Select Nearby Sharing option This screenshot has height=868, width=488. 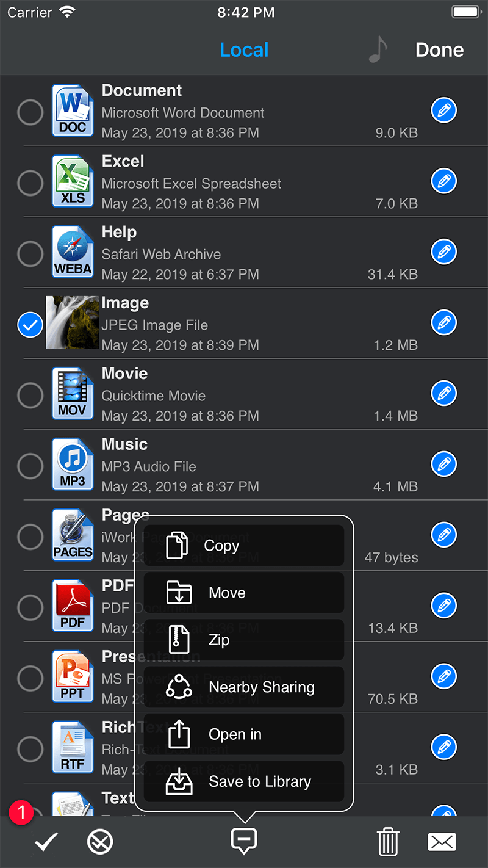244,687
